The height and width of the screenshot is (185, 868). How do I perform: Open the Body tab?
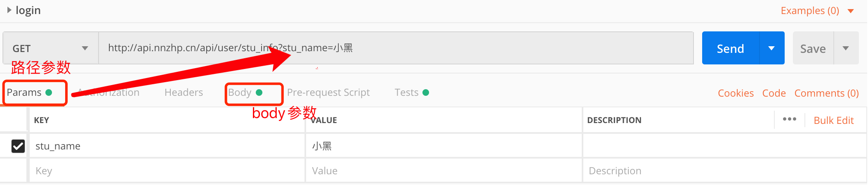tap(240, 92)
